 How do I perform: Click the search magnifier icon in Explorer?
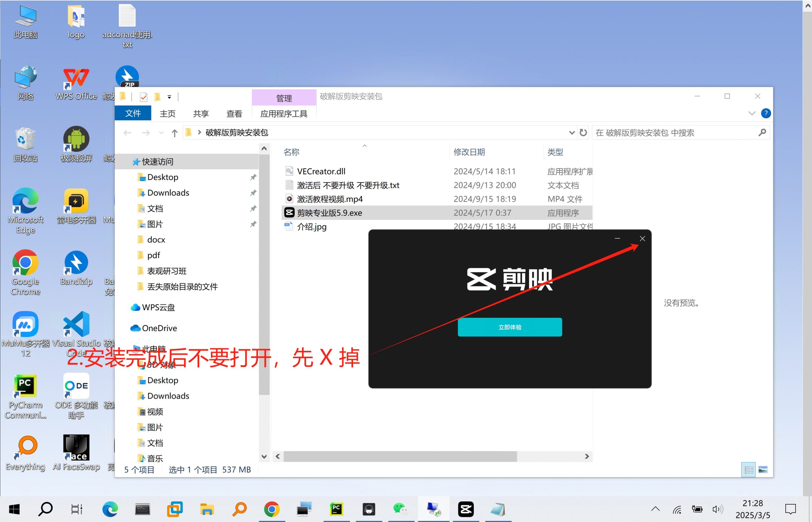pos(762,132)
